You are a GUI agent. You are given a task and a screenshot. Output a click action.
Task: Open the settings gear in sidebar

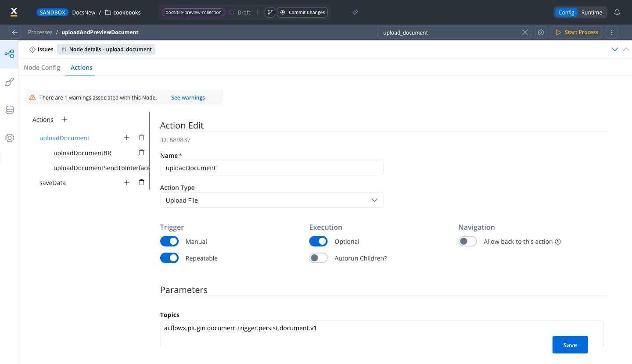9,138
